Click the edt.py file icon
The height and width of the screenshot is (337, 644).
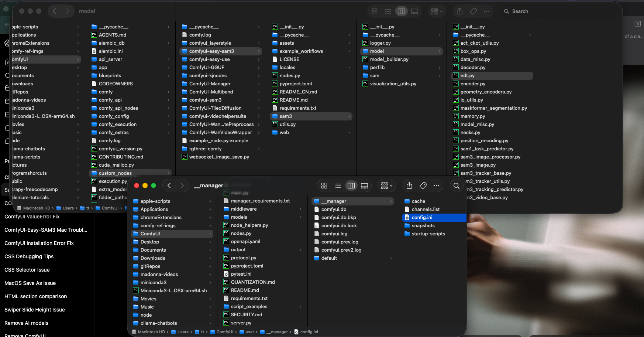[x=456, y=75]
